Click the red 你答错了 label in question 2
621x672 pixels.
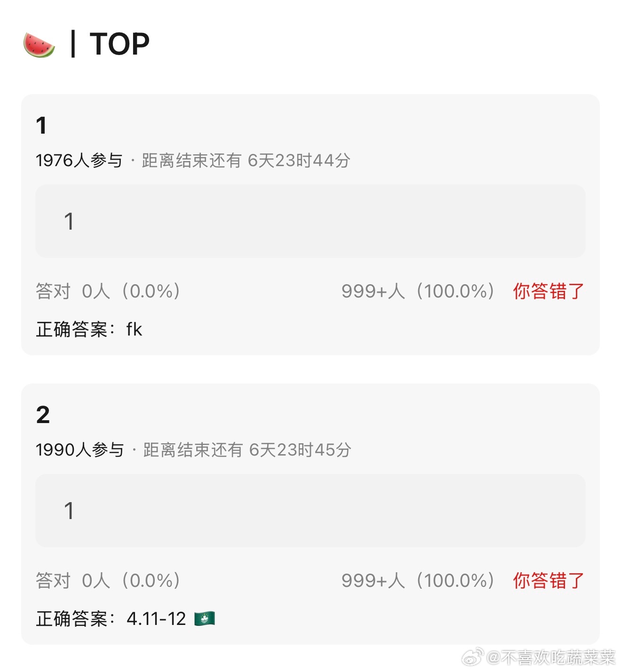(549, 581)
